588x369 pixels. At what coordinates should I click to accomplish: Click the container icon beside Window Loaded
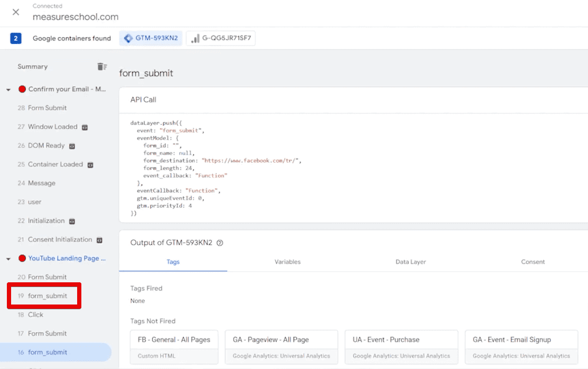point(86,127)
